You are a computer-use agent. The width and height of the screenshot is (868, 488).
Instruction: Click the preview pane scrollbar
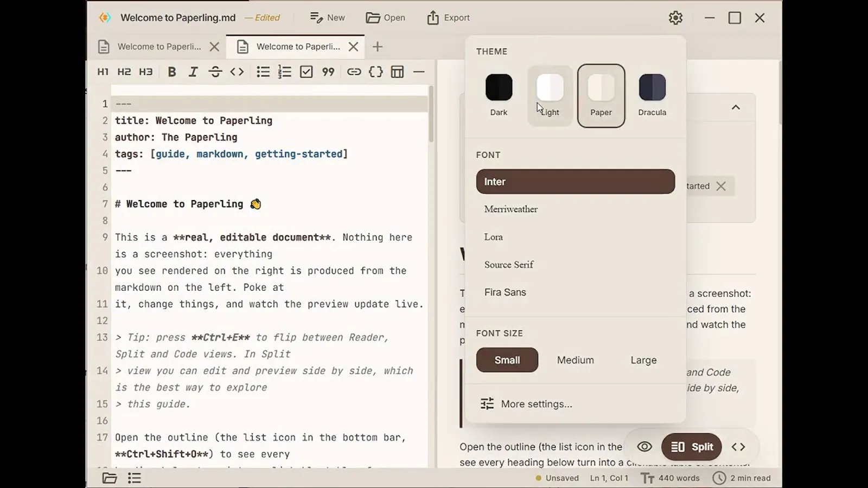click(x=780, y=92)
